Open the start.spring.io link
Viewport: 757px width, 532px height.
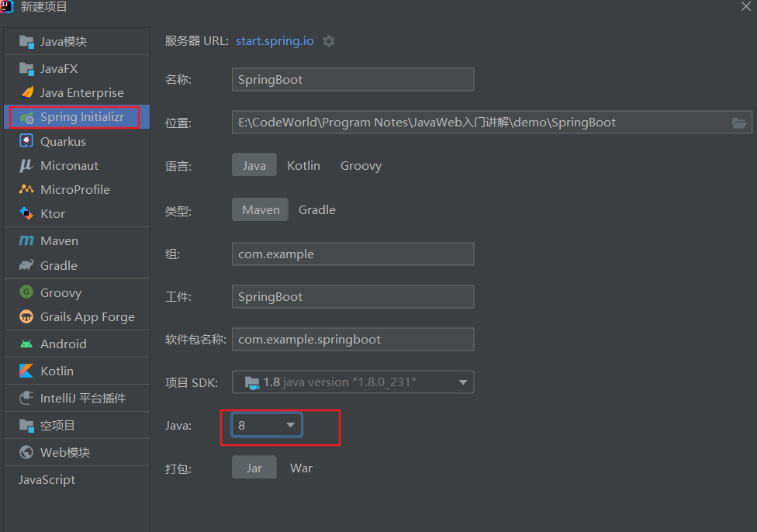[275, 41]
